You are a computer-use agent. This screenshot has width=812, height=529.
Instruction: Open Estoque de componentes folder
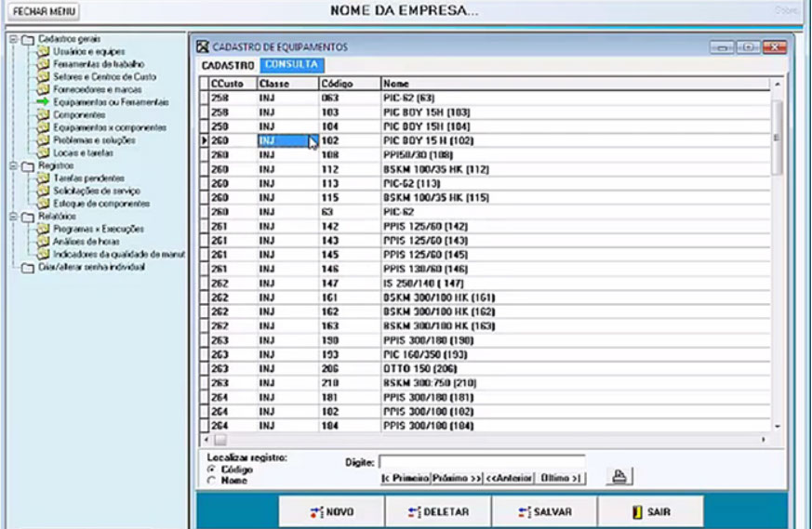point(43,203)
